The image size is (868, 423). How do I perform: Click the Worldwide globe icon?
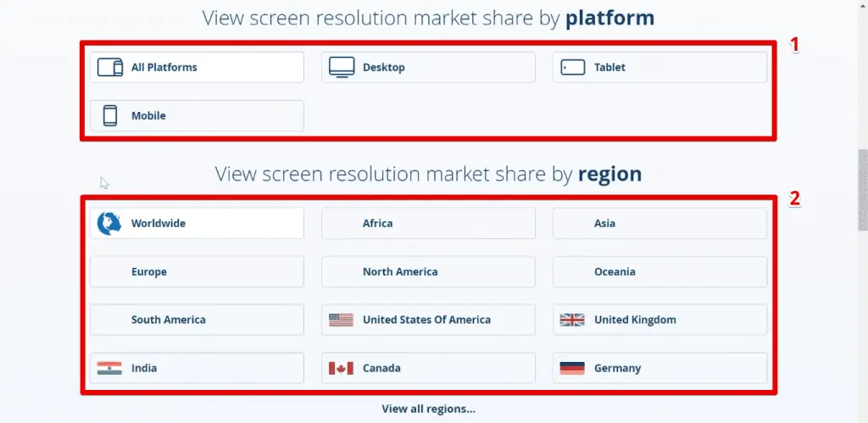(109, 224)
